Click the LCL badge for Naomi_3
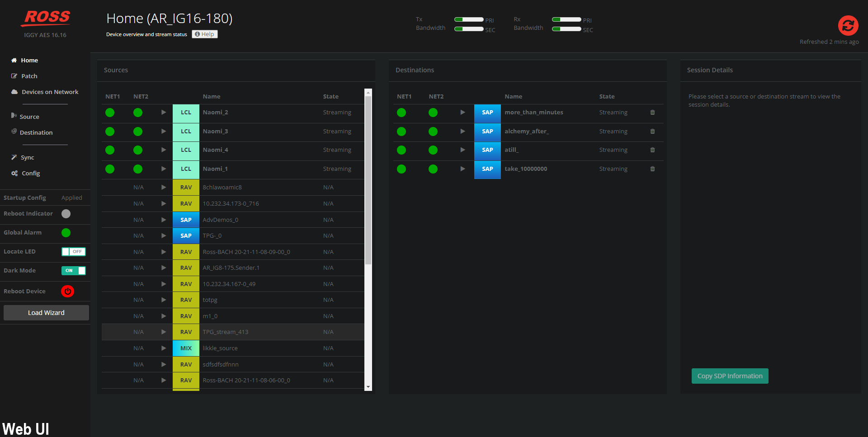This screenshot has width=868, height=437. [186, 132]
